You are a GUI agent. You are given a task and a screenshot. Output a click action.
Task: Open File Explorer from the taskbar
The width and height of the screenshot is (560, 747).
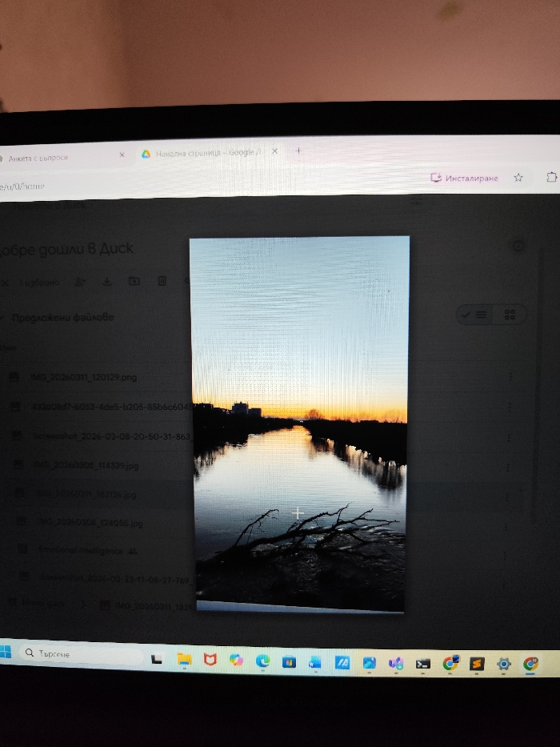click(184, 659)
